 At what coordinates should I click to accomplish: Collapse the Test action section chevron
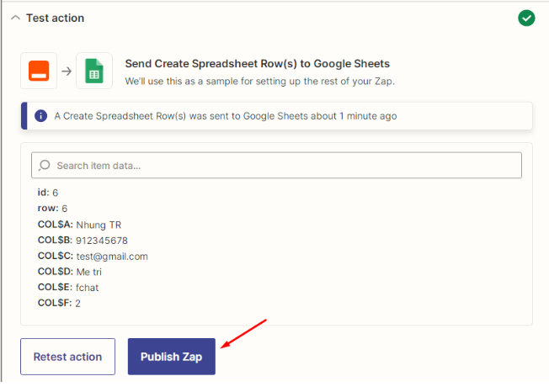point(15,18)
